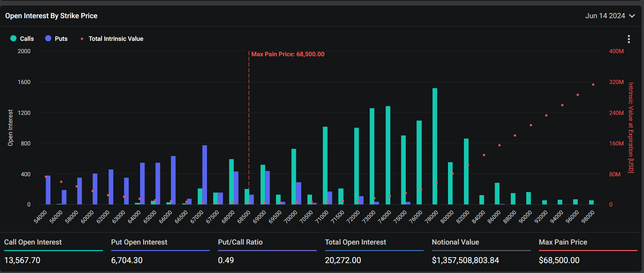Click the Notional Value dollar amount
This screenshot has height=273, width=644.
tap(465, 260)
